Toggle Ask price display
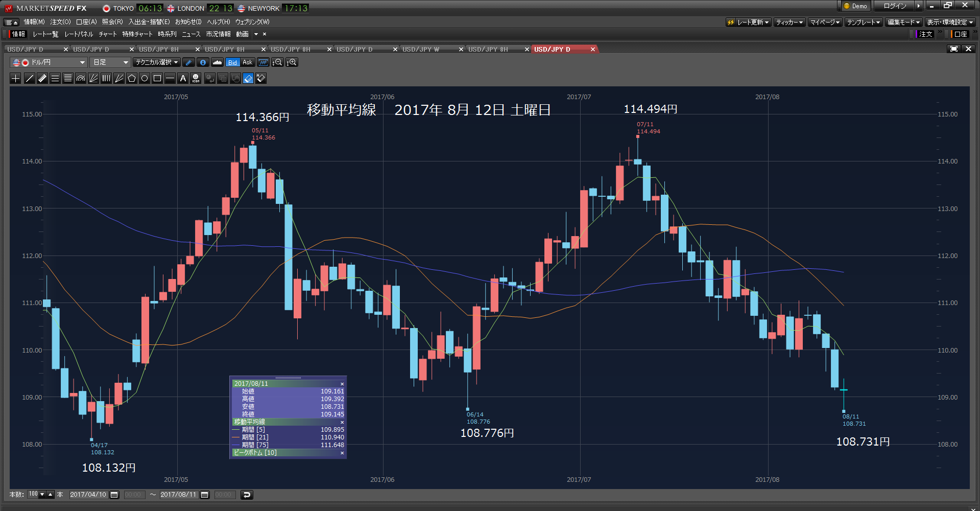 (x=248, y=62)
